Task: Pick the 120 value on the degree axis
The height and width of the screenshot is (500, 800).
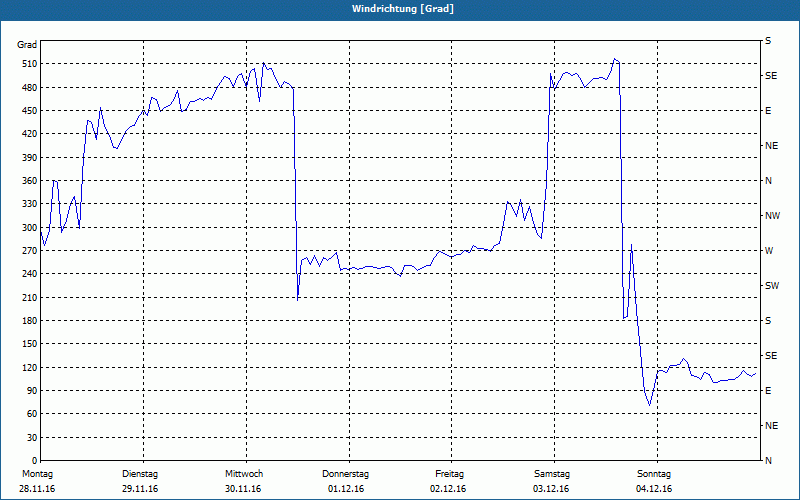Action: coord(30,367)
